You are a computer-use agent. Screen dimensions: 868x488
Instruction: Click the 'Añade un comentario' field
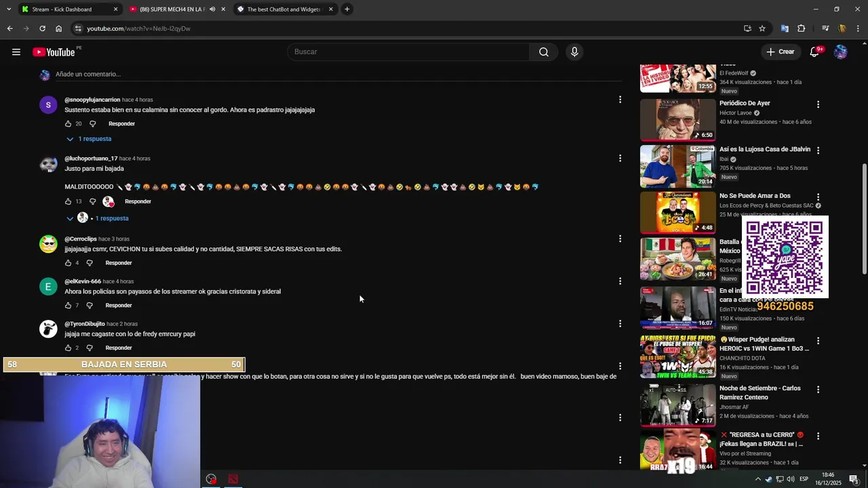point(338,75)
